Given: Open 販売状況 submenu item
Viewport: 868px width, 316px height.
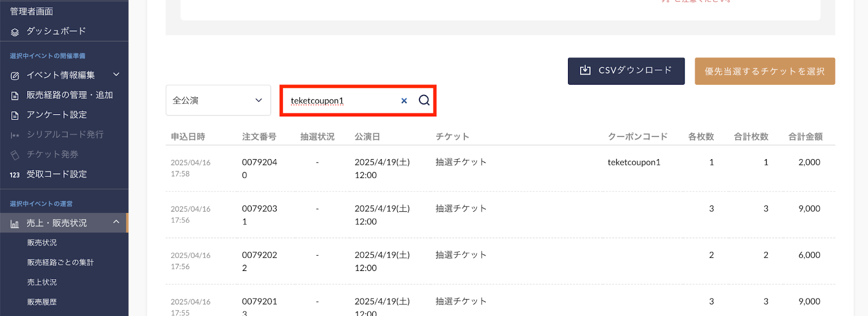Looking at the screenshot, I should click(42, 243).
